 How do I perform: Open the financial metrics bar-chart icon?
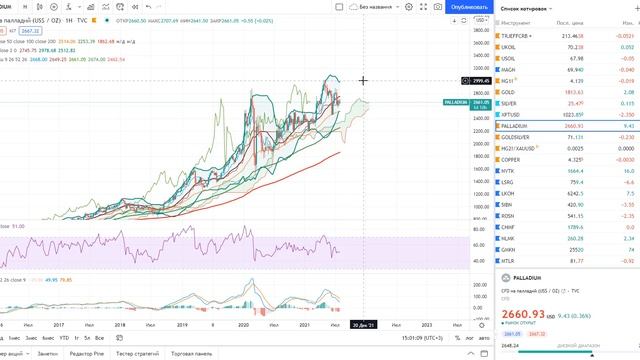pos(91,7)
